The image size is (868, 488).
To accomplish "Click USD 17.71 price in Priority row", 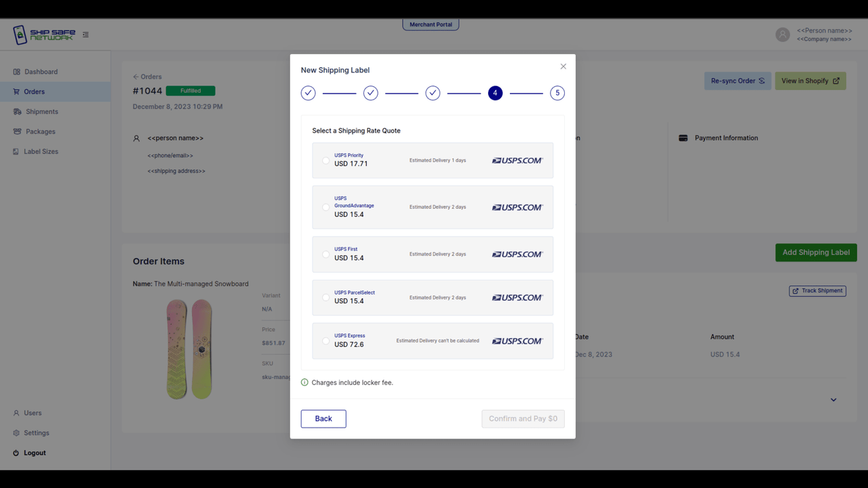I will point(351,164).
